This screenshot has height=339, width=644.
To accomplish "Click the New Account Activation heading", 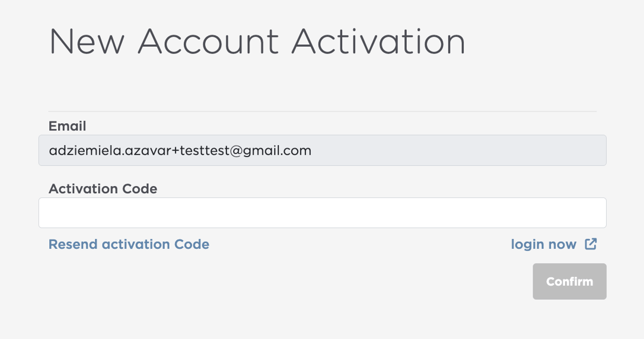I will point(257,41).
